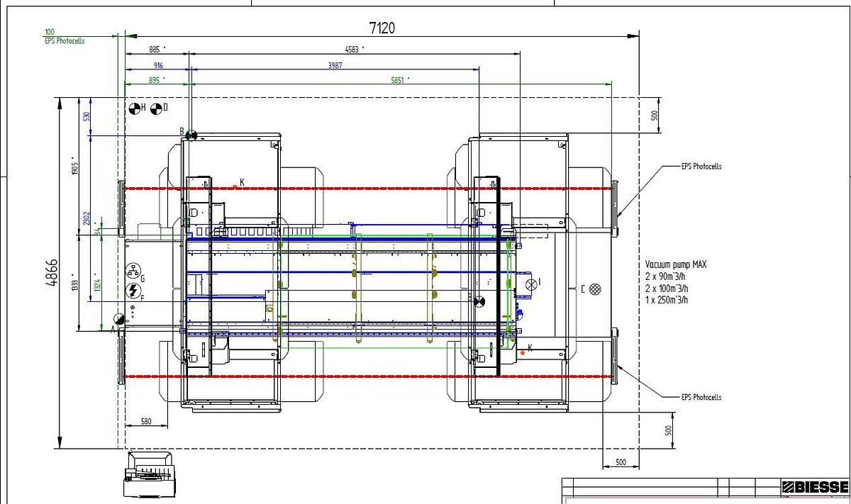
Task: Click the lower orange point marked K
Action: click(523, 352)
